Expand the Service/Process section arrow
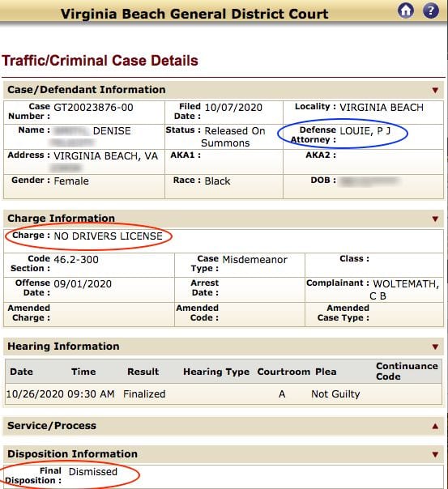Viewport: 448px width, 489px height. tap(435, 426)
